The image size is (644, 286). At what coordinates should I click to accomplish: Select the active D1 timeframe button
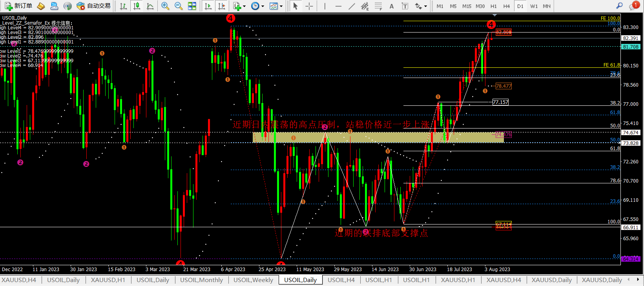click(x=520, y=6)
